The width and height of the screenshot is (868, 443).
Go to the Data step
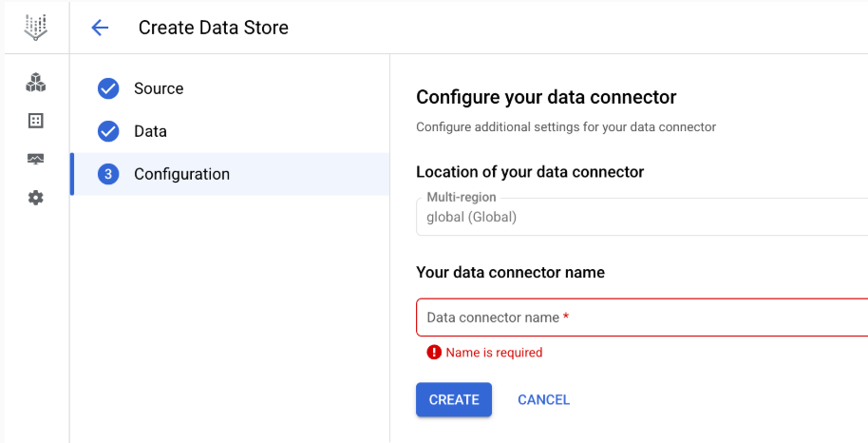coord(150,131)
